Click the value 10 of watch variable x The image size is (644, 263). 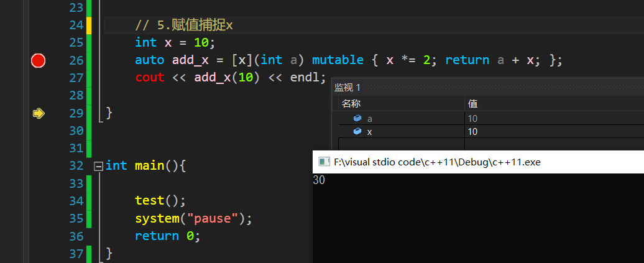coord(472,132)
